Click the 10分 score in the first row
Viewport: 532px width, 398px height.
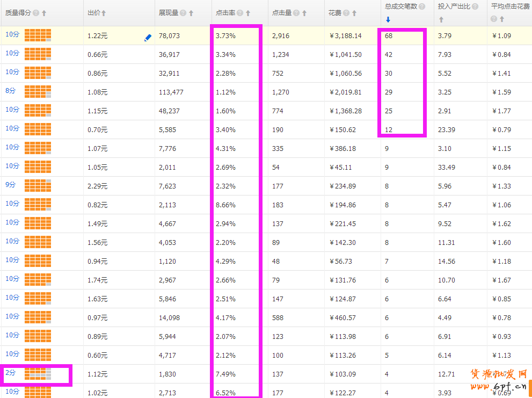pyautogui.click(x=12, y=34)
